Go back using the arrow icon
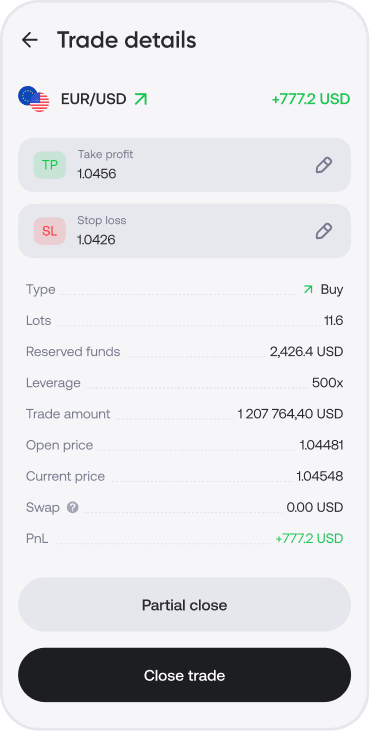370x731 pixels. [30, 40]
